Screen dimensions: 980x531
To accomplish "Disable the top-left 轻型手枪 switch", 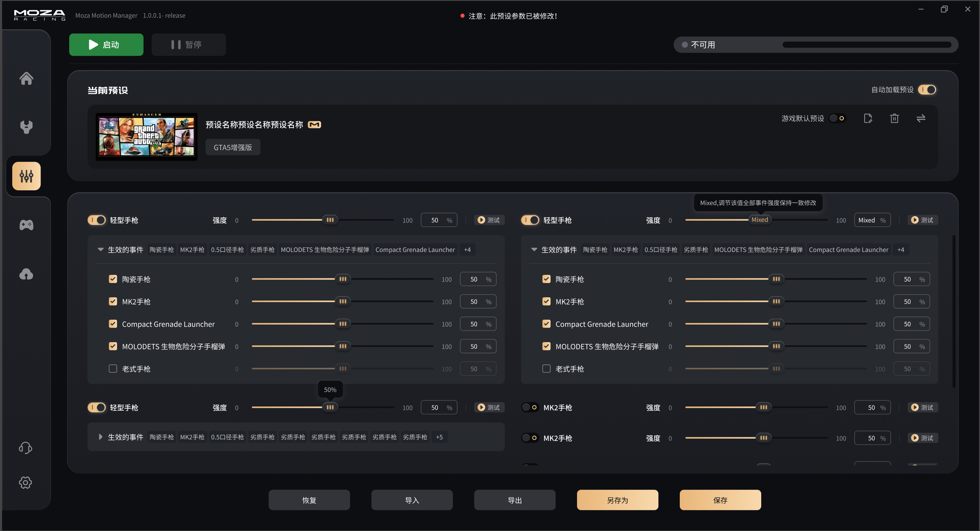I will (96, 220).
